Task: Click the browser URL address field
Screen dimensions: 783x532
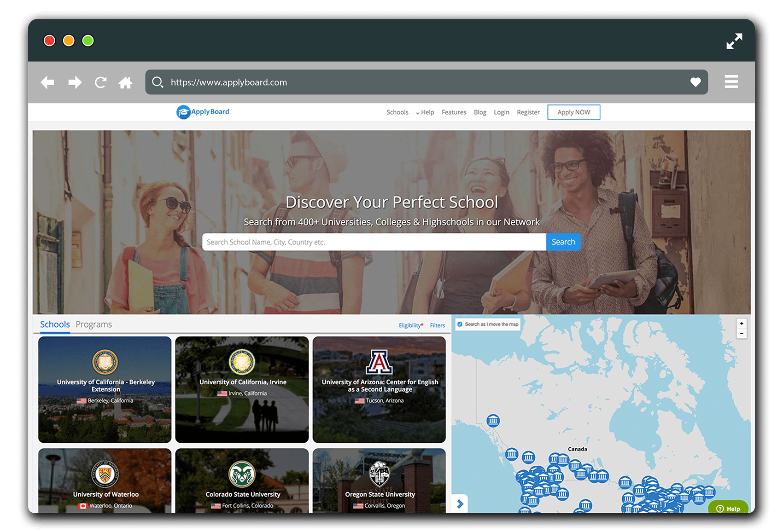Action: (427, 82)
